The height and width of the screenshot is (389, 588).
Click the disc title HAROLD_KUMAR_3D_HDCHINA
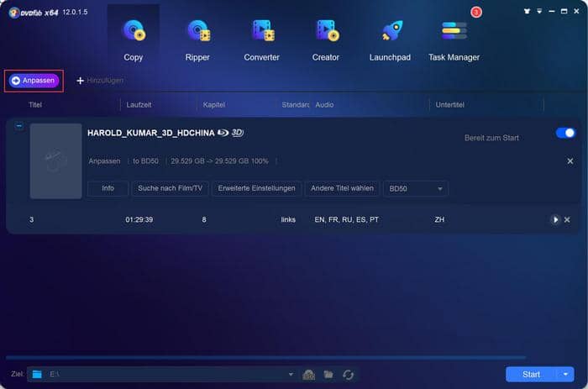[150, 134]
